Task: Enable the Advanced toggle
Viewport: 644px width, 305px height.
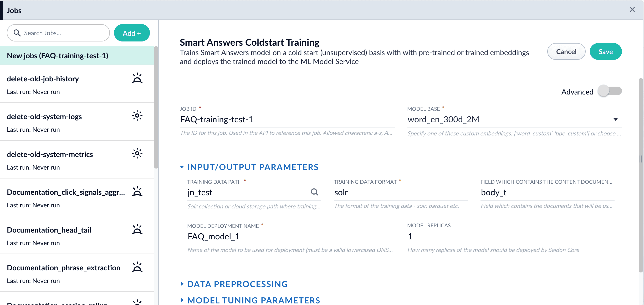Action: tap(610, 91)
